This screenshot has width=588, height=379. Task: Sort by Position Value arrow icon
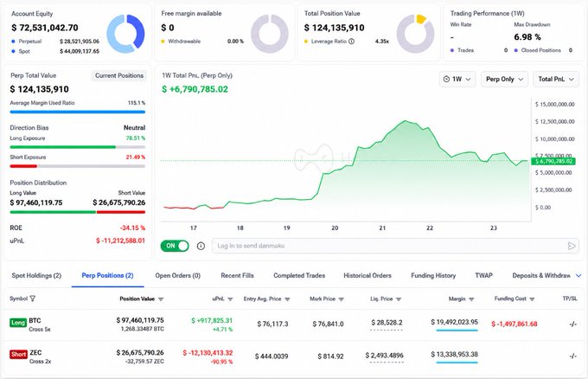click(161, 299)
